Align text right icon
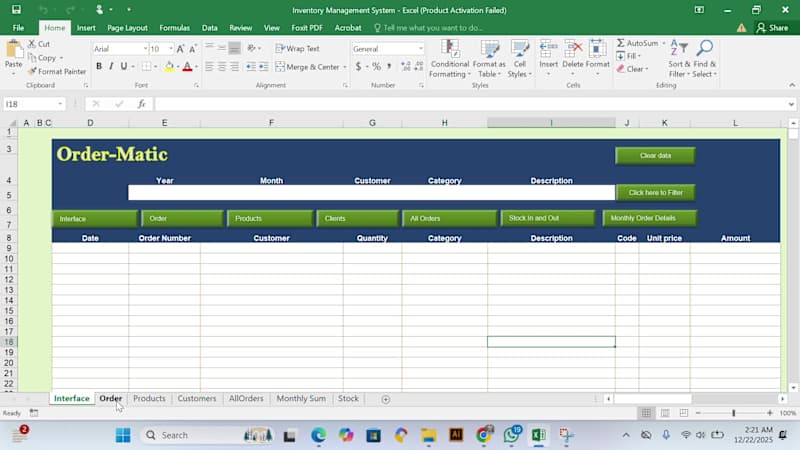Viewport: 800px width, 450px height. tap(235, 66)
